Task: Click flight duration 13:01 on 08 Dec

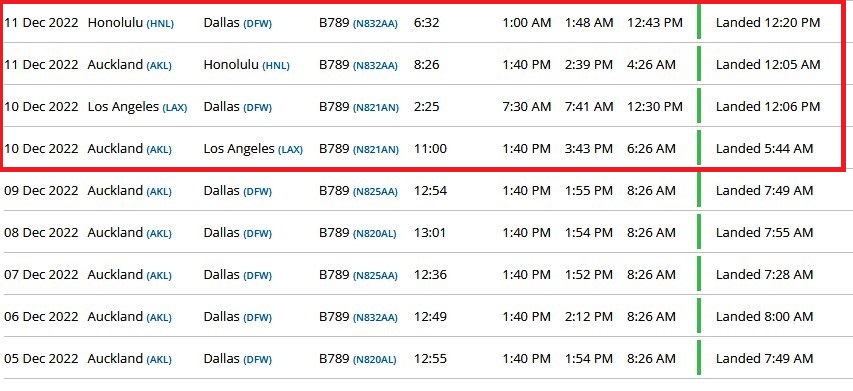Action: click(x=430, y=233)
